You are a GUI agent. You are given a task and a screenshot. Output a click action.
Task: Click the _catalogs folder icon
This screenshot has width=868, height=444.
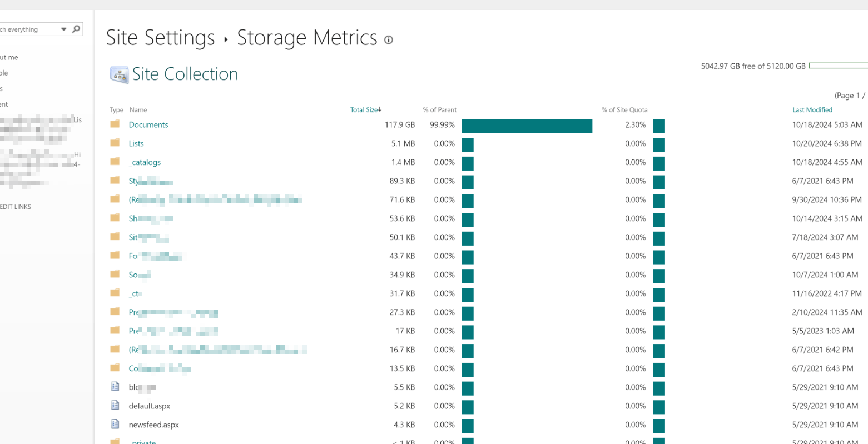[115, 162]
